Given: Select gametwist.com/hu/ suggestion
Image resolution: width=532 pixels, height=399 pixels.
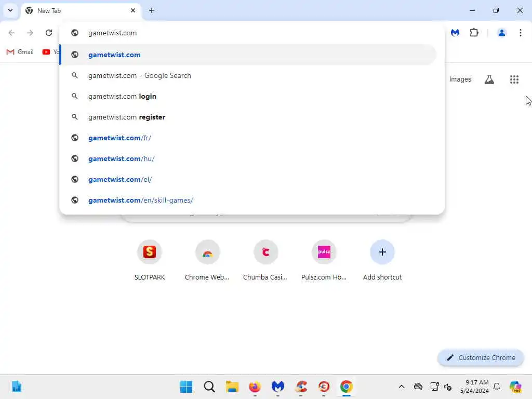Looking at the screenshot, I should coord(248,158).
